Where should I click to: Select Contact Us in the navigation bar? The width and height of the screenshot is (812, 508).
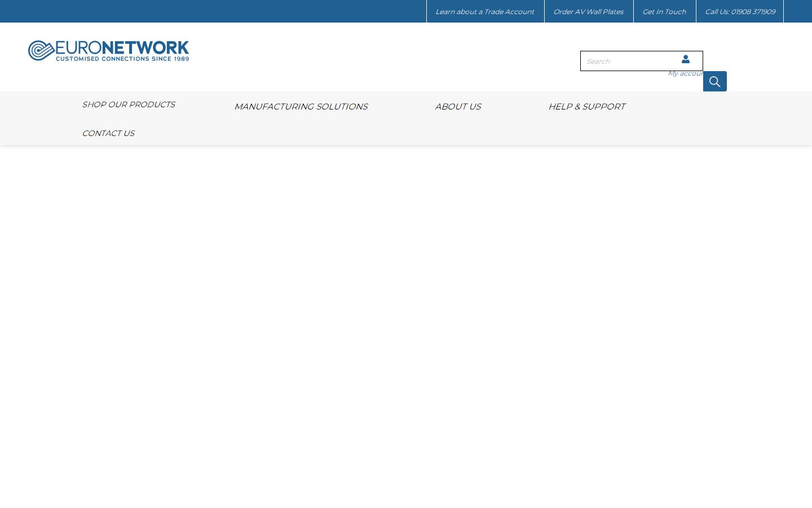108,133
